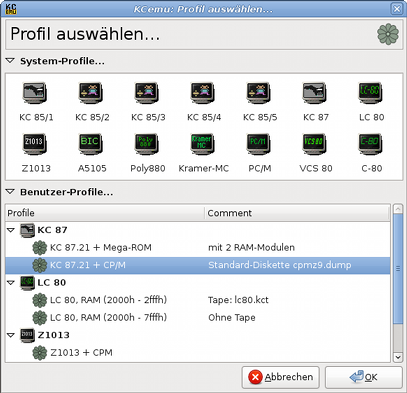Select the A5105 BIC profile icon
The width and height of the screenshot is (407, 393).
[91, 144]
